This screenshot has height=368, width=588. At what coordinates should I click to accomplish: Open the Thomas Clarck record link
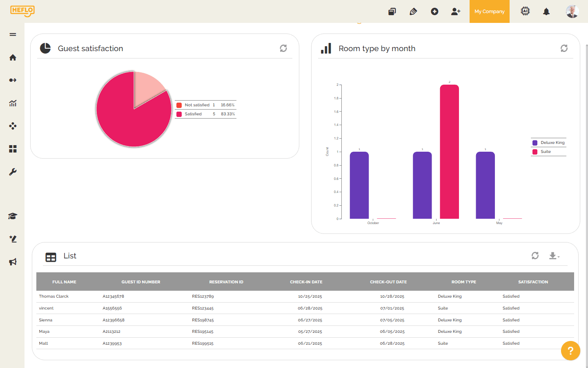pos(53,296)
